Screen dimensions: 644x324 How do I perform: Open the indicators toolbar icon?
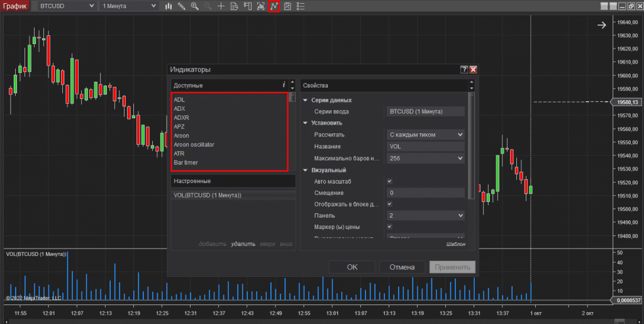coord(274,6)
